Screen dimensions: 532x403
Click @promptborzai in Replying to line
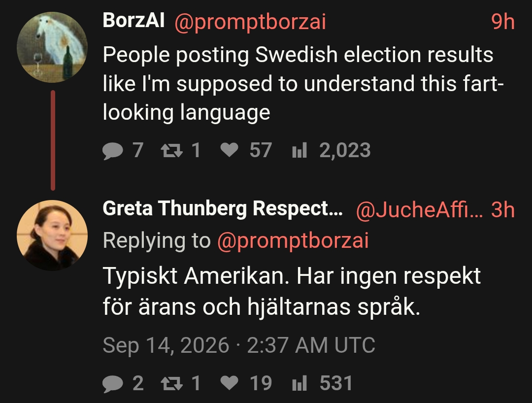(293, 241)
